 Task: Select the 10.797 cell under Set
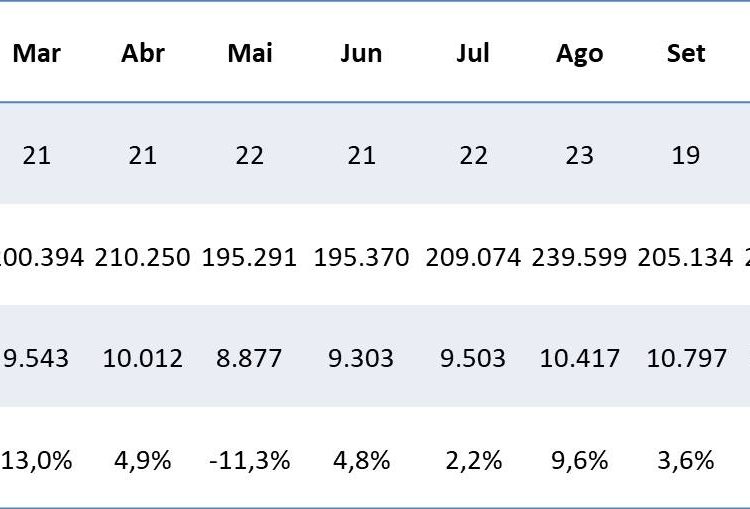point(686,358)
